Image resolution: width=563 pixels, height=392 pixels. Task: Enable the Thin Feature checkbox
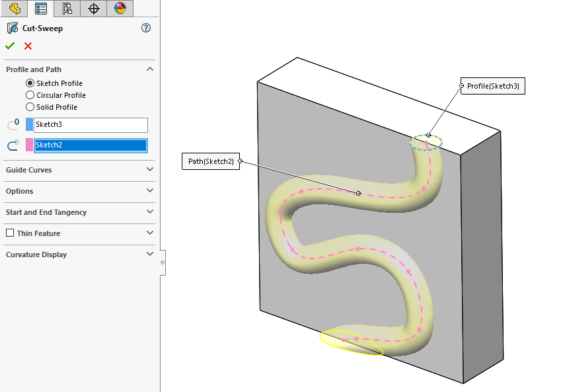point(10,235)
